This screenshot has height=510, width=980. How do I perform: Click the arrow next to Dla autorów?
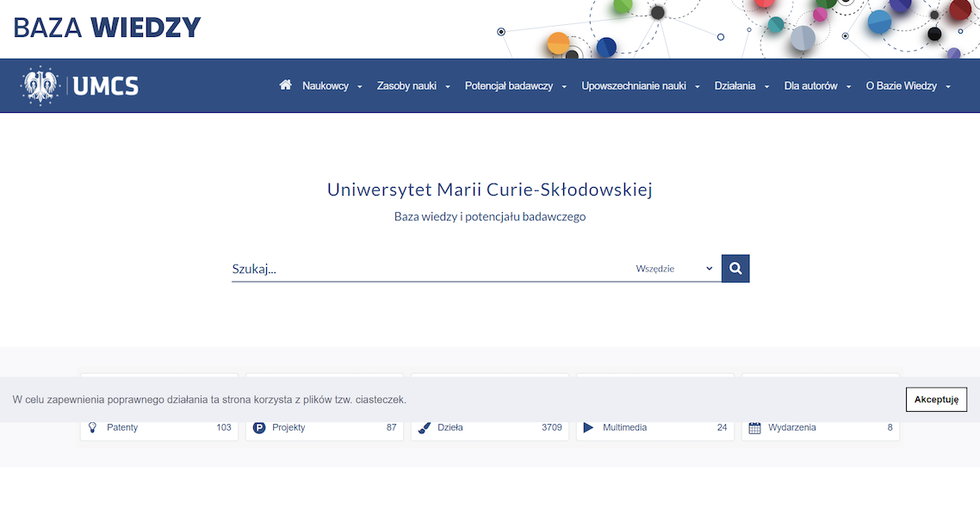click(x=848, y=87)
